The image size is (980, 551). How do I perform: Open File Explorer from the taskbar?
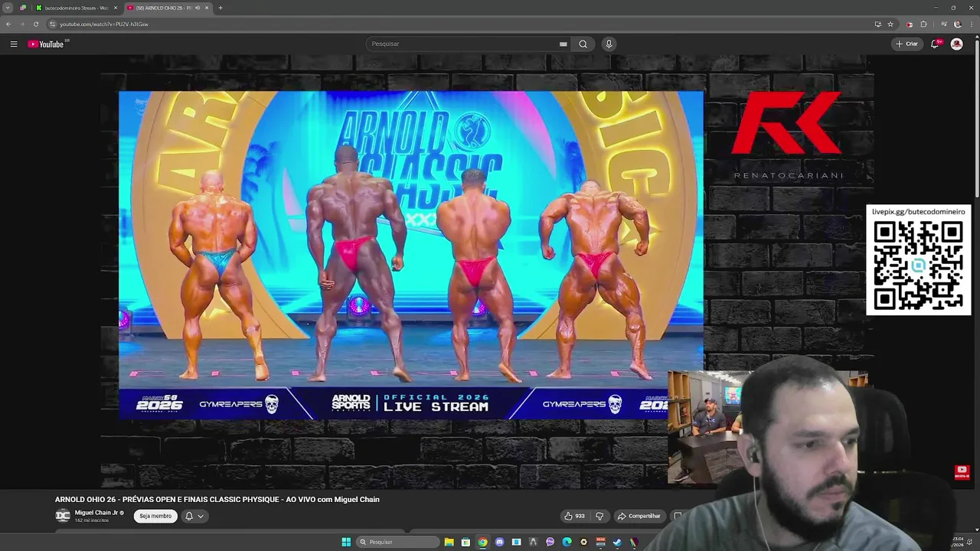click(449, 542)
